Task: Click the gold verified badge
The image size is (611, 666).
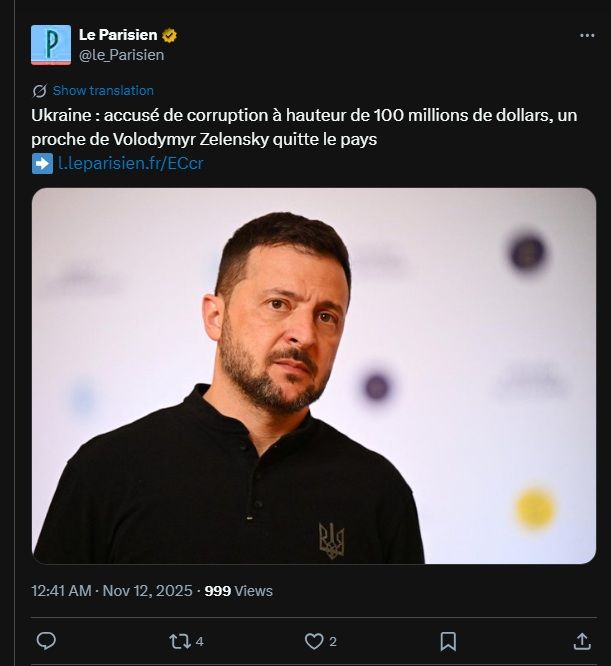Action: [170, 35]
